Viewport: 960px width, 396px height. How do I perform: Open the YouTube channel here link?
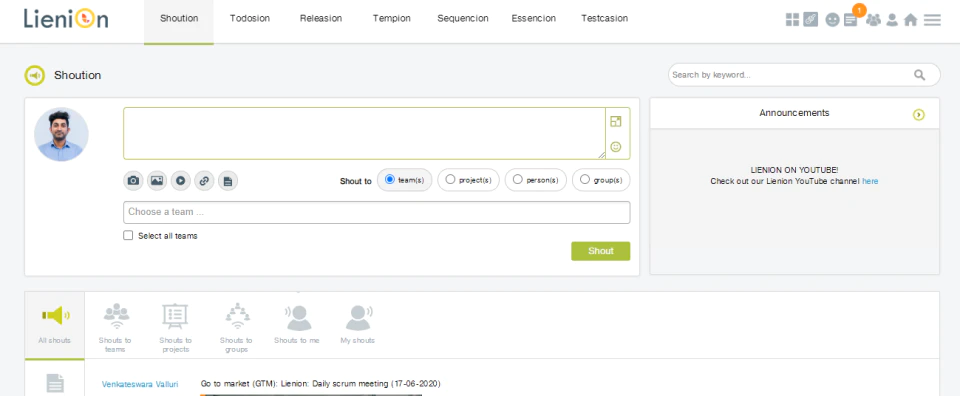coord(870,181)
